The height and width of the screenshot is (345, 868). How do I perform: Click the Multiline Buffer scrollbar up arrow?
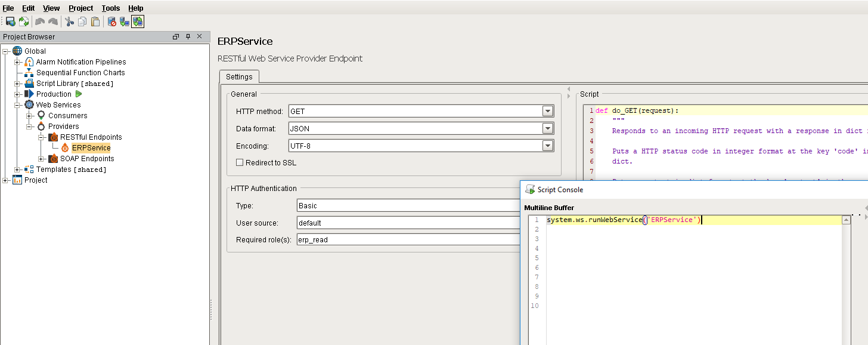point(846,220)
